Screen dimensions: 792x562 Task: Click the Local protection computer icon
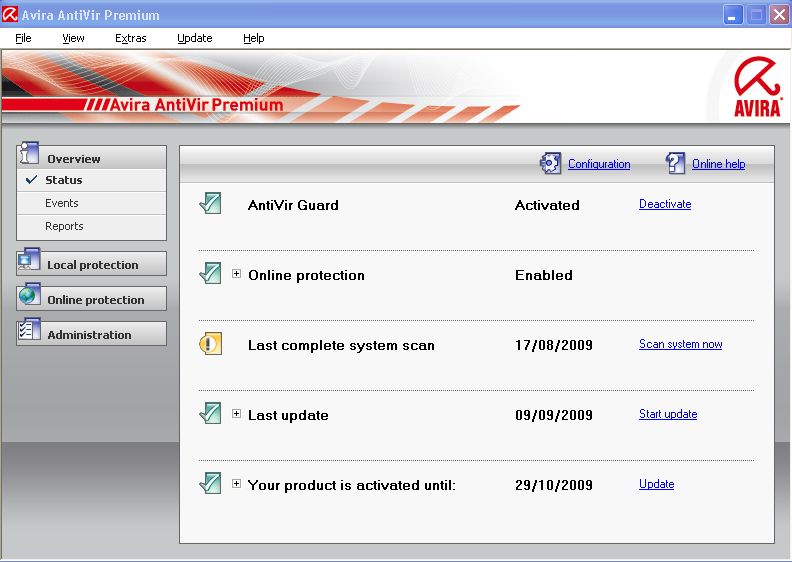point(29,261)
